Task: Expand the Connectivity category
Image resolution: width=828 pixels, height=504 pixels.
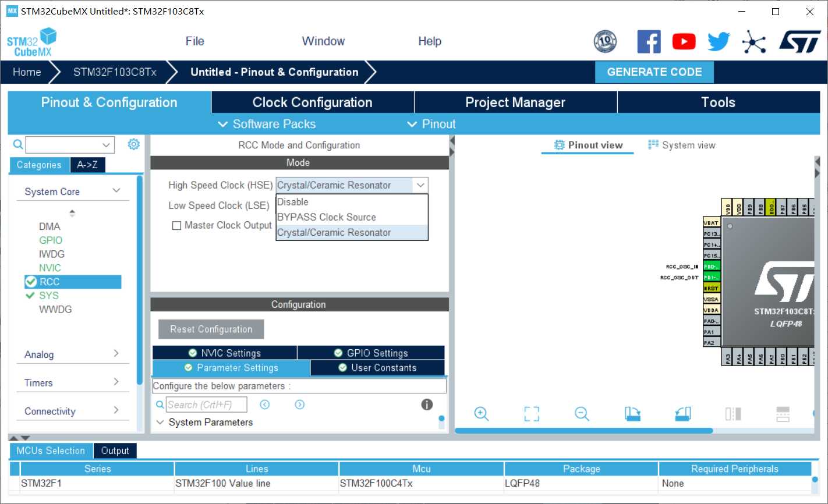Action: [x=116, y=410]
